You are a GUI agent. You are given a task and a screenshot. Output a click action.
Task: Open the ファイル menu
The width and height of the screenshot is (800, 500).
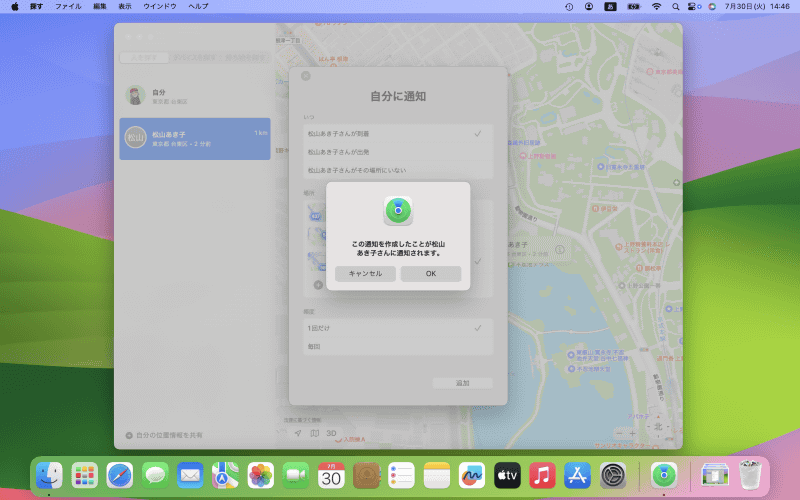coord(68,6)
